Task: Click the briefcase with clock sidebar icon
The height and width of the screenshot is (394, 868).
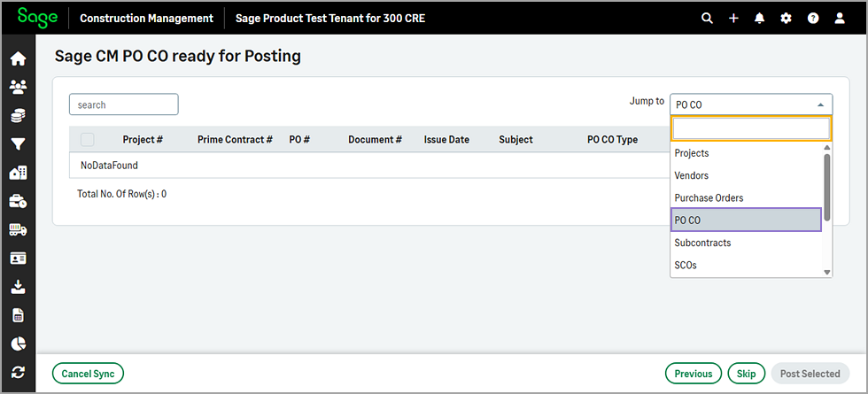Action: 19,202
